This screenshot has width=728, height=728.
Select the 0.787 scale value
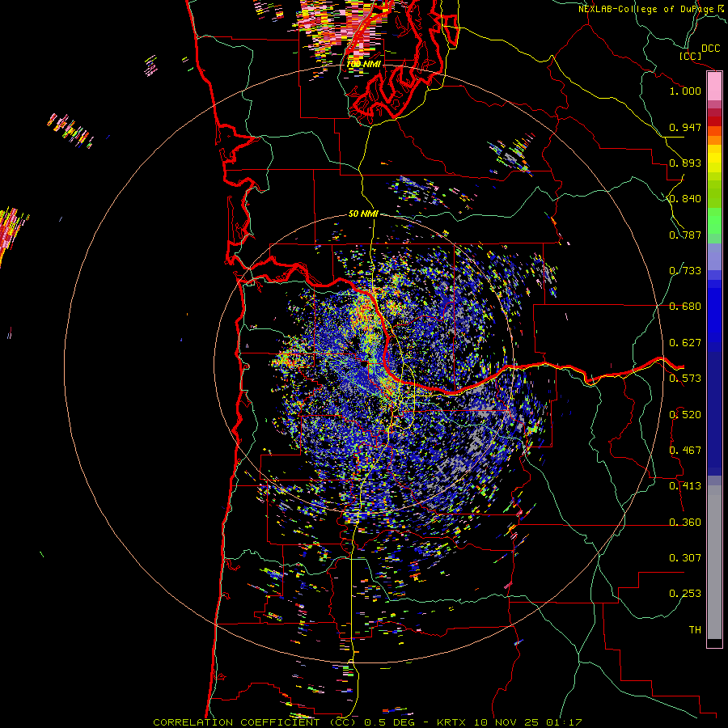(x=685, y=235)
